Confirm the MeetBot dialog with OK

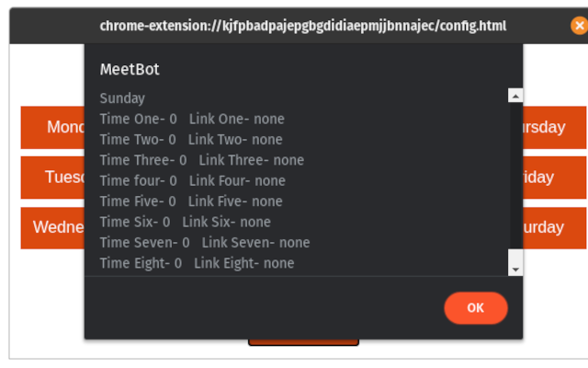pos(476,308)
